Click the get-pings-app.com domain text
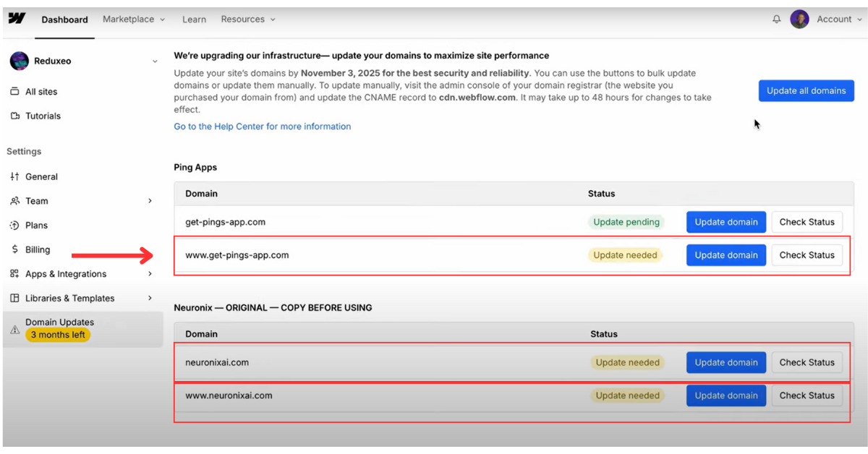 225,222
